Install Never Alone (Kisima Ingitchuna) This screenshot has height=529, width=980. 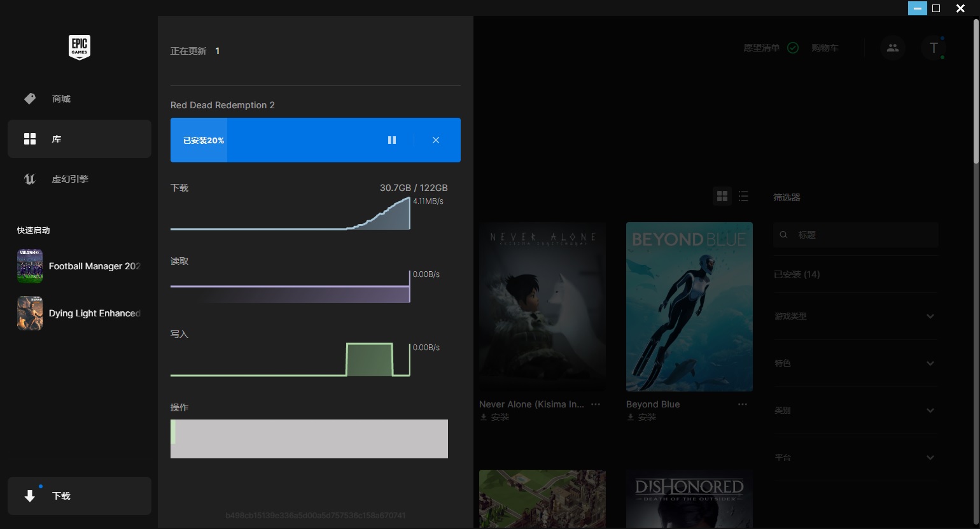pyautogui.click(x=495, y=418)
